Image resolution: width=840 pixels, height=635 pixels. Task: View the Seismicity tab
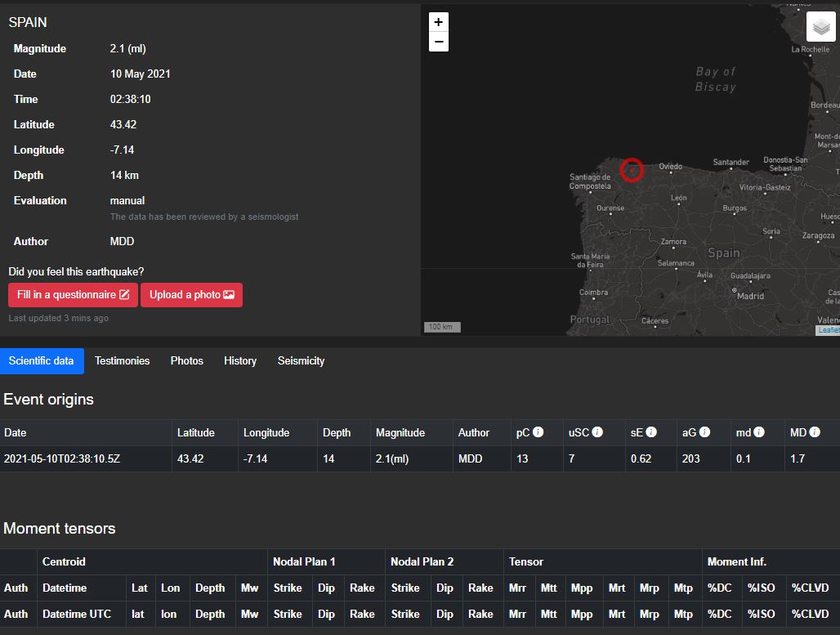pos(301,361)
